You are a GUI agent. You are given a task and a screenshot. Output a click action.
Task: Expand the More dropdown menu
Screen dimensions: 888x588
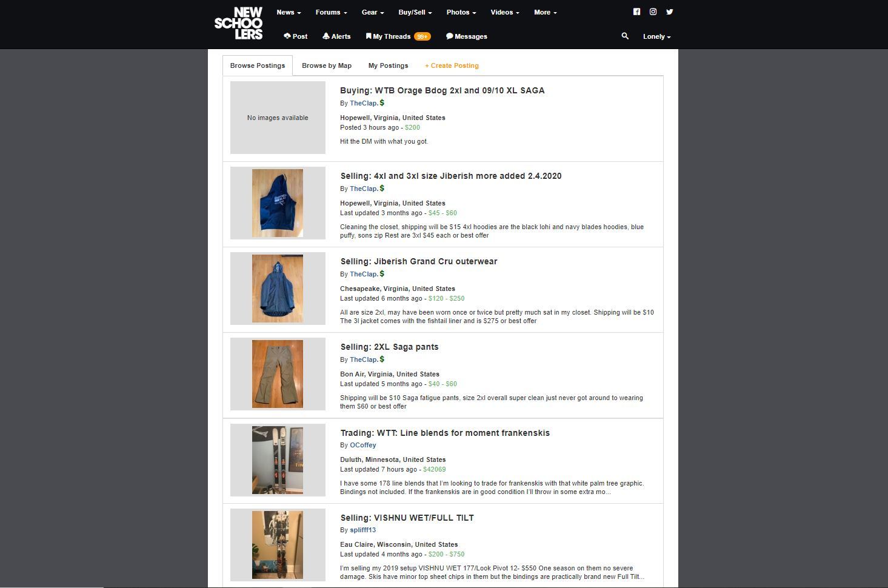tap(545, 12)
